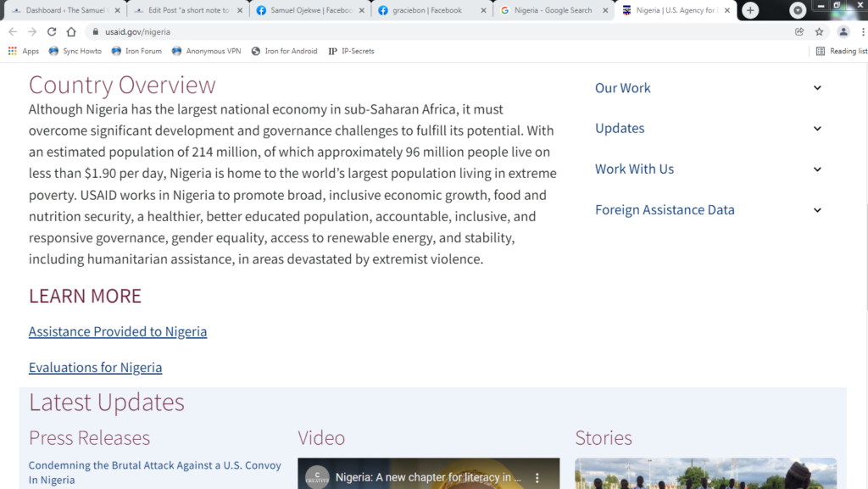Click the Video section heading
Screen dimensions: 868x489
coord(321,437)
